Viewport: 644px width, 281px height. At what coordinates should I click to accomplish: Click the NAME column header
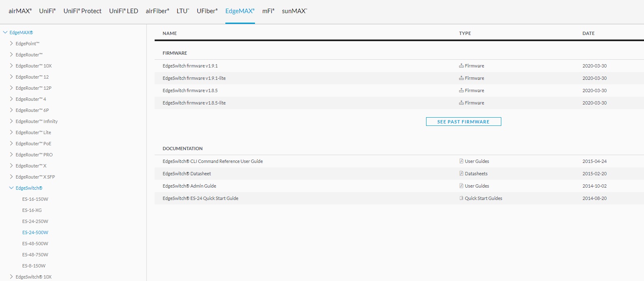[169, 33]
